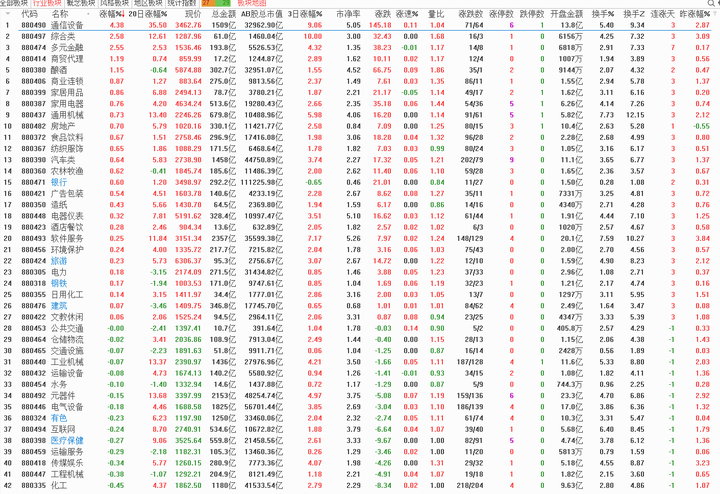Sort by 总金额 column header
Screen dimensions: 720x494
click(223, 14)
